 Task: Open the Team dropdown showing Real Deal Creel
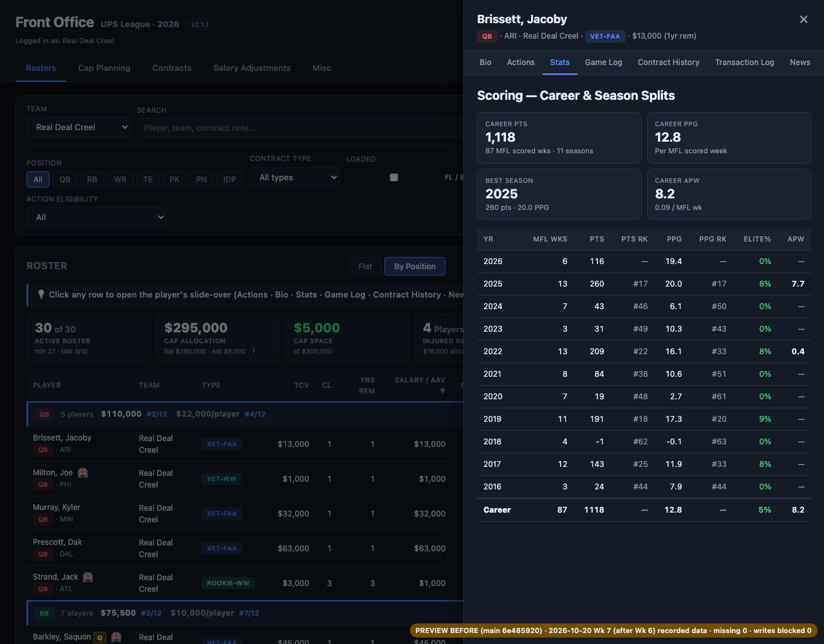(79, 128)
